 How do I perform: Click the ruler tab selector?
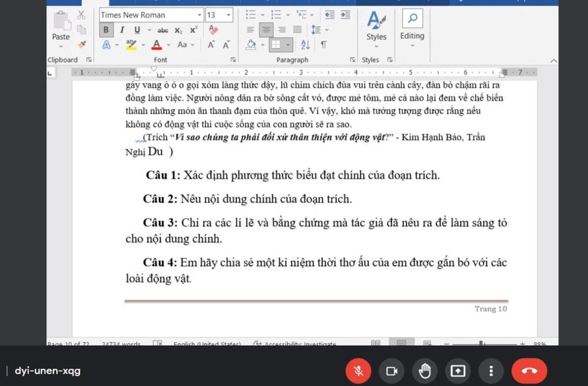[50, 73]
